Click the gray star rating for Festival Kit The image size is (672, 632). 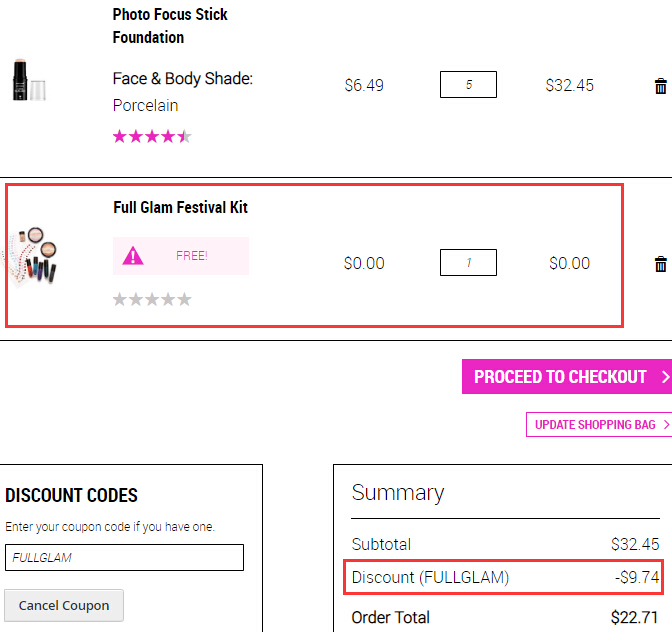[x=152, y=299]
